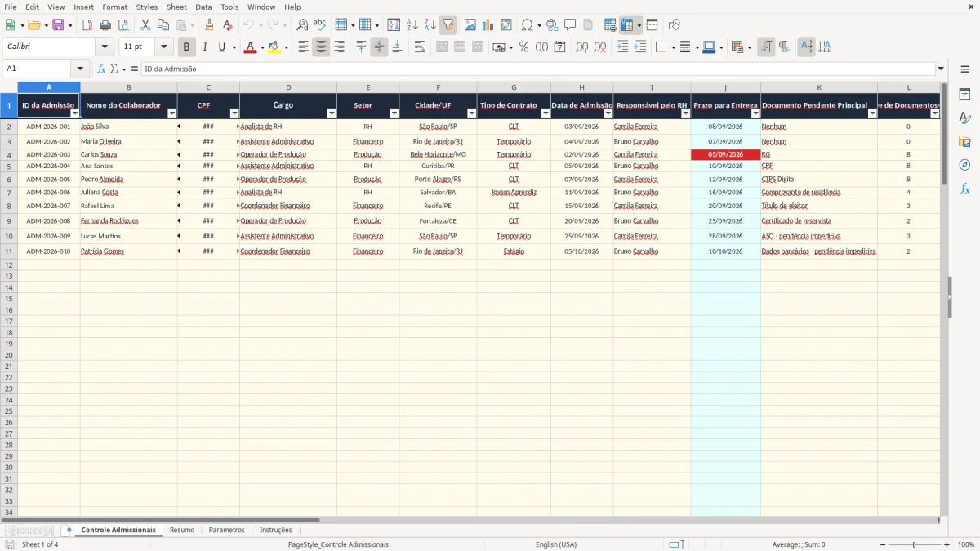The width and height of the screenshot is (980, 551).
Task: Increase the indent
Action: (622, 47)
